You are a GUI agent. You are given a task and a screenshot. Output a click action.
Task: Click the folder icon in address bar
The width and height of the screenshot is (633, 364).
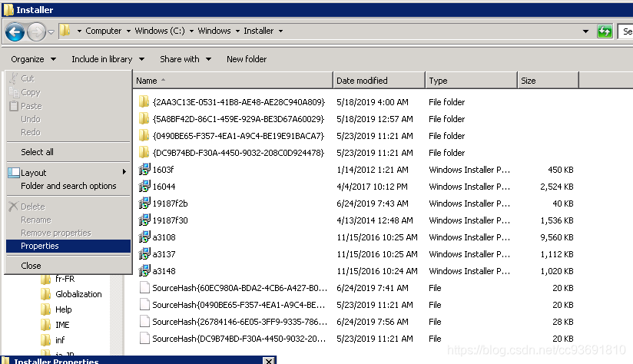tap(65, 31)
